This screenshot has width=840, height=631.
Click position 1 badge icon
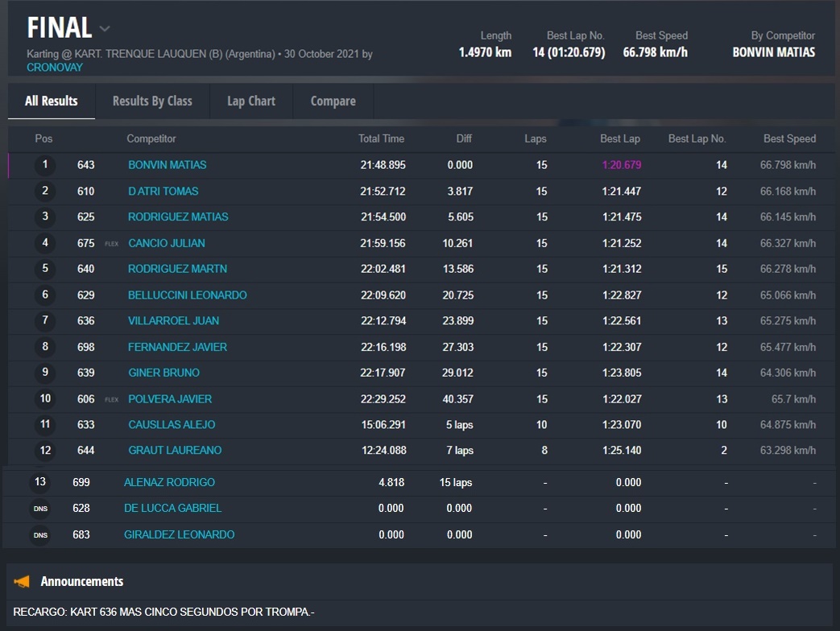[45, 165]
